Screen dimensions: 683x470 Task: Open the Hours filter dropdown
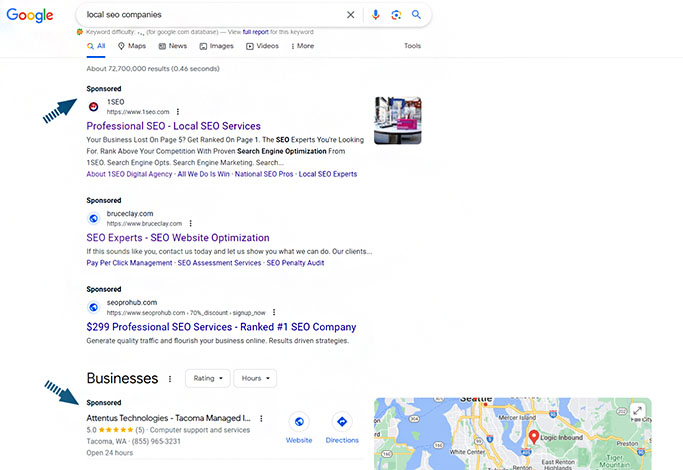click(x=255, y=378)
